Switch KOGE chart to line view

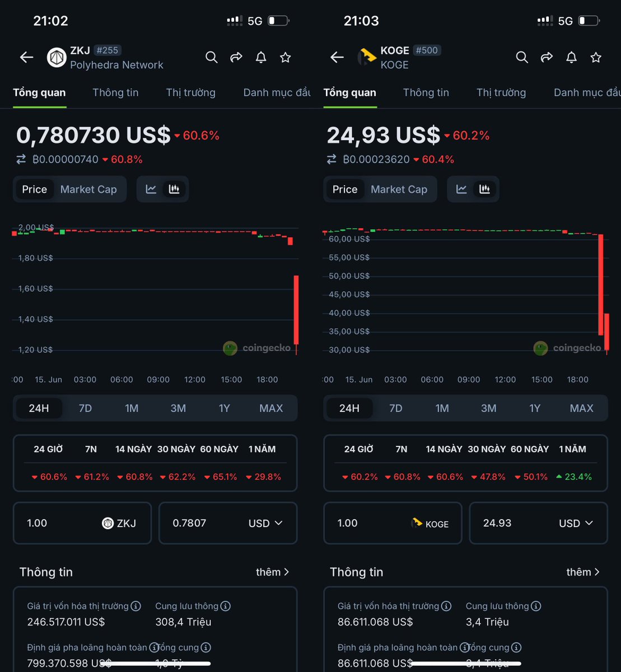pos(461,189)
